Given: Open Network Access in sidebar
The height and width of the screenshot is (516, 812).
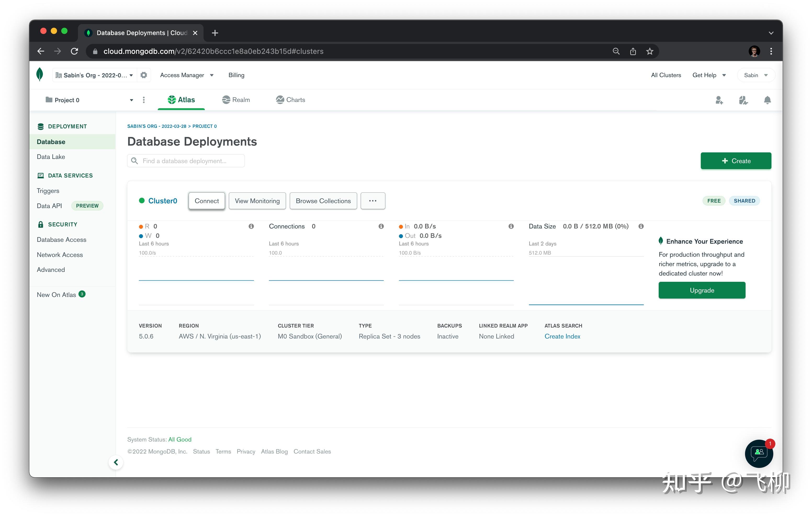Looking at the screenshot, I should [60, 255].
